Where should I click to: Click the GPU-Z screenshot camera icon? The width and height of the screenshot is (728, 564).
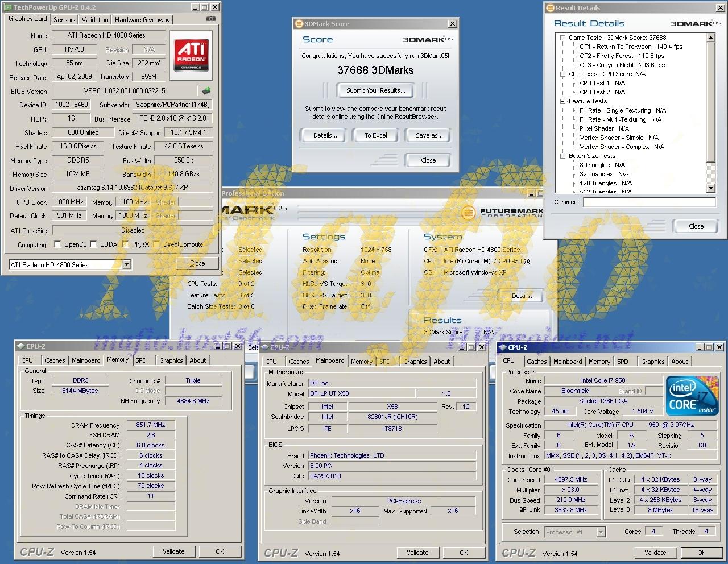211,19
